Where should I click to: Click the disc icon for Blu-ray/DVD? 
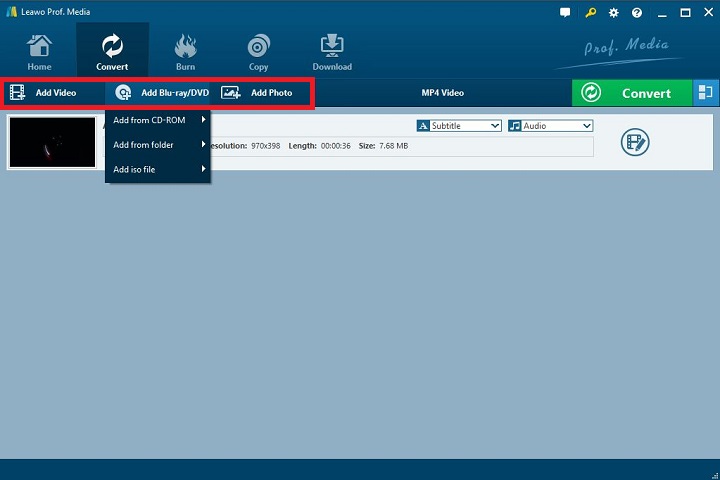[123, 92]
